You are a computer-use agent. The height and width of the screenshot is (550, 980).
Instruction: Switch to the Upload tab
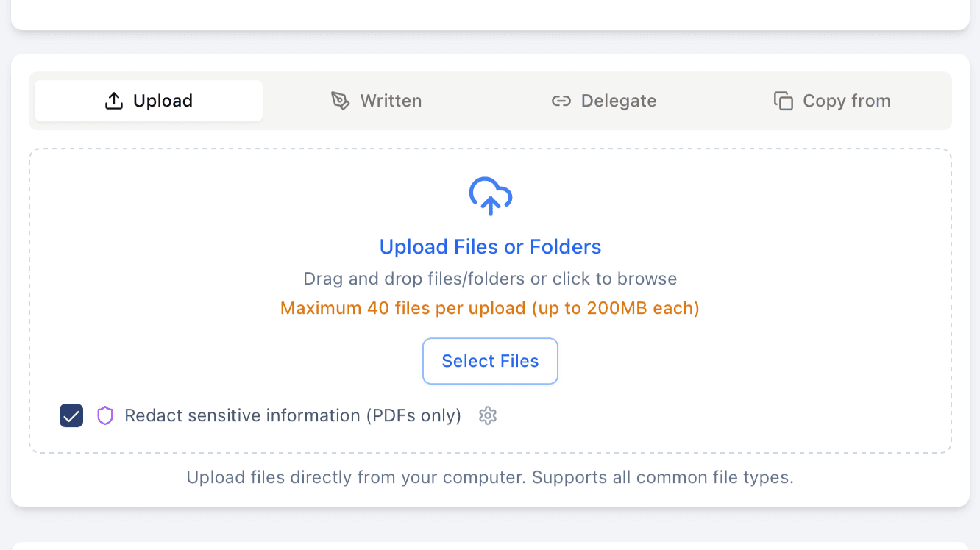(x=147, y=100)
